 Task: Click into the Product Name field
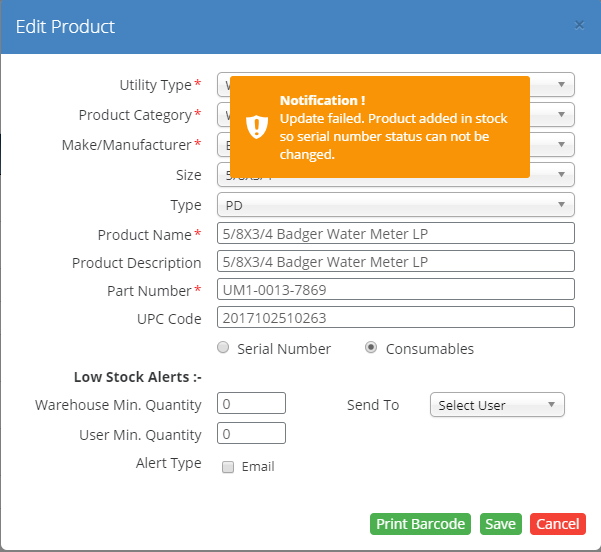point(395,234)
